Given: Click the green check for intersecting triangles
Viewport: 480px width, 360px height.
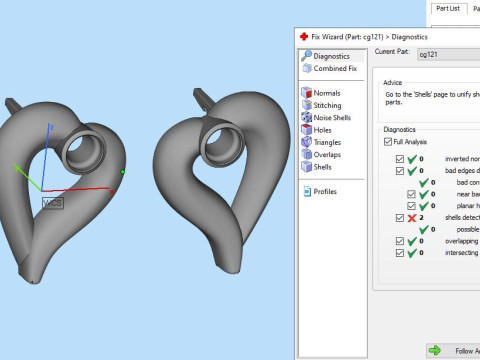Looking at the screenshot, I should [412, 253].
